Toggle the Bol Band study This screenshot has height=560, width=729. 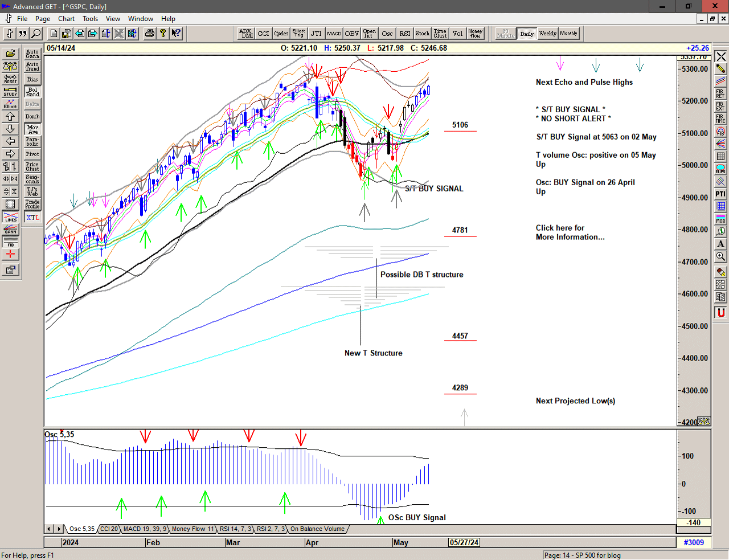click(32, 92)
